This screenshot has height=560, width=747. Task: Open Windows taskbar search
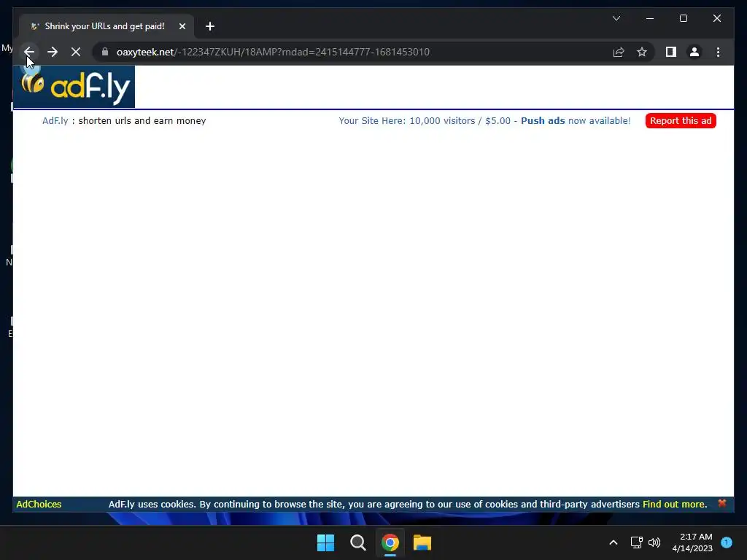357,542
